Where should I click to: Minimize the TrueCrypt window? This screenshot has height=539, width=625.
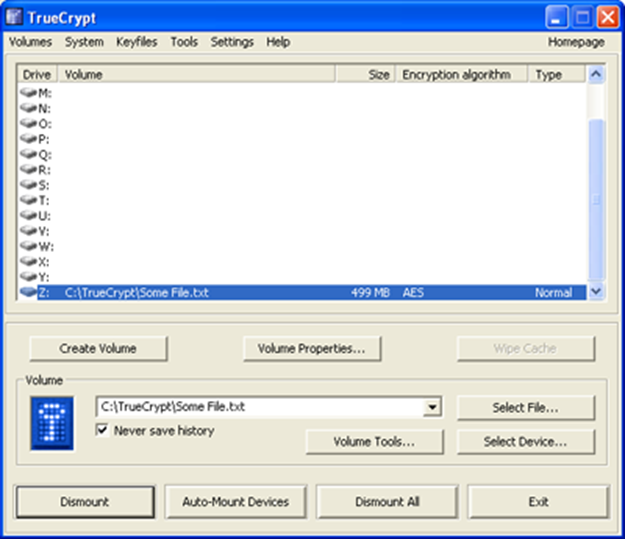tap(557, 17)
